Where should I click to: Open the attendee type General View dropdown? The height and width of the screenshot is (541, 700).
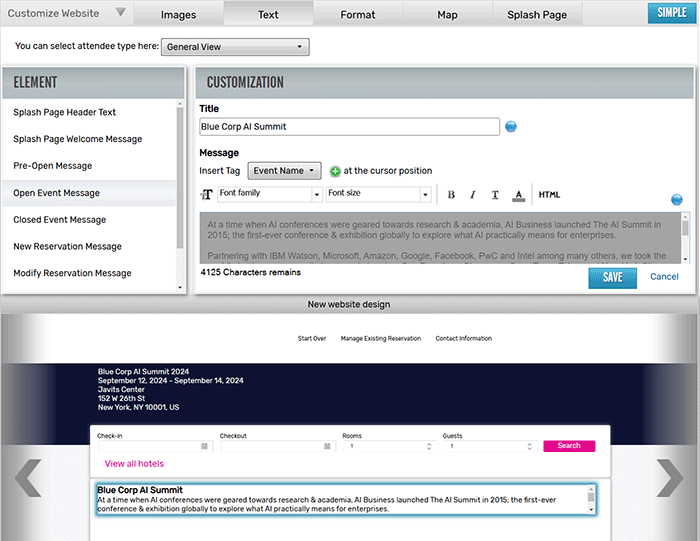235,47
